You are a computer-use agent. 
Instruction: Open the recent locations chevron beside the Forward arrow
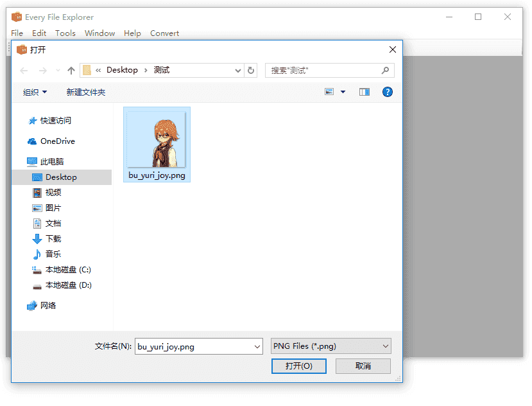[x=58, y=71]
